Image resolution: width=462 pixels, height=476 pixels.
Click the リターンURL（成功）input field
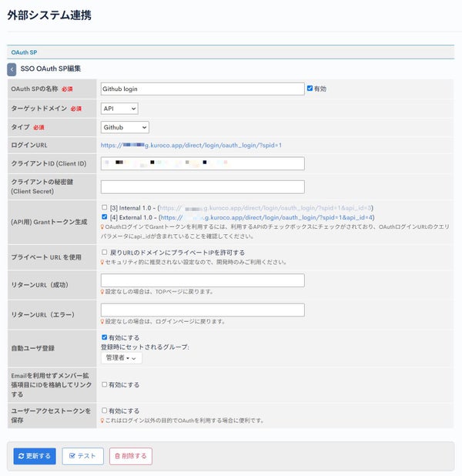click(x=203, y=280)
